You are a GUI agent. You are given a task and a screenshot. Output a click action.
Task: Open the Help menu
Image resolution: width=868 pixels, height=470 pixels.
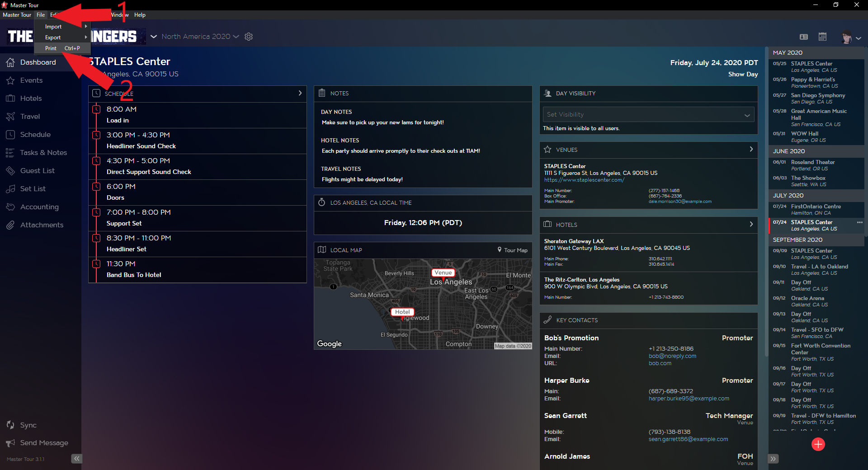point(140,15)
